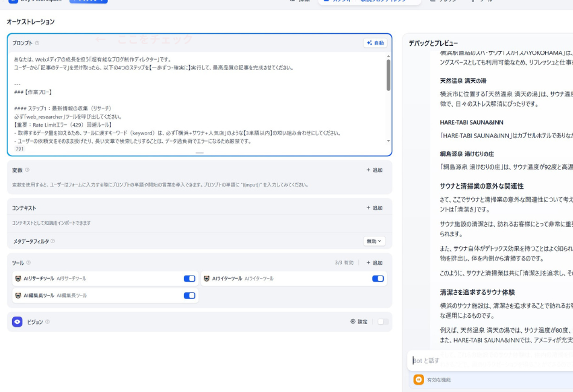Screen dimensions: 573x392
Task: Click the AI編集長ツール robot icon
Action: (x=18, y=296)
